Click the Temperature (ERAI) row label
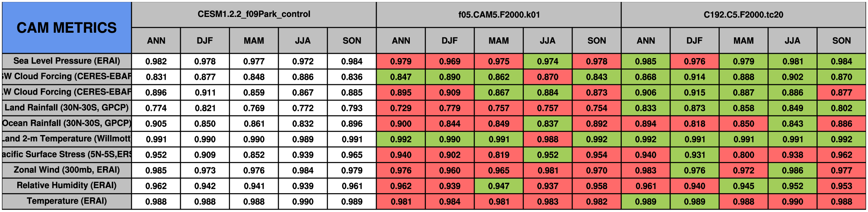868x212 pixels. (66, 201)
